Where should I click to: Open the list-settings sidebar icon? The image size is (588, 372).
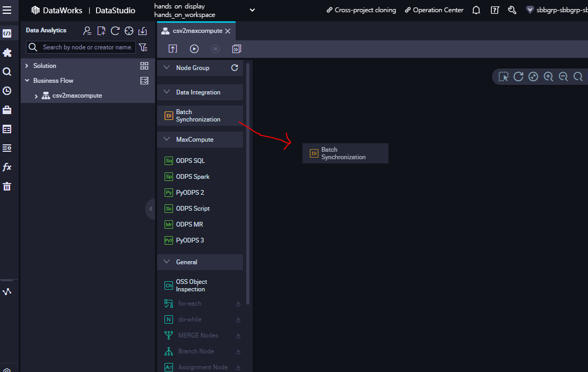tap(7, 148)
